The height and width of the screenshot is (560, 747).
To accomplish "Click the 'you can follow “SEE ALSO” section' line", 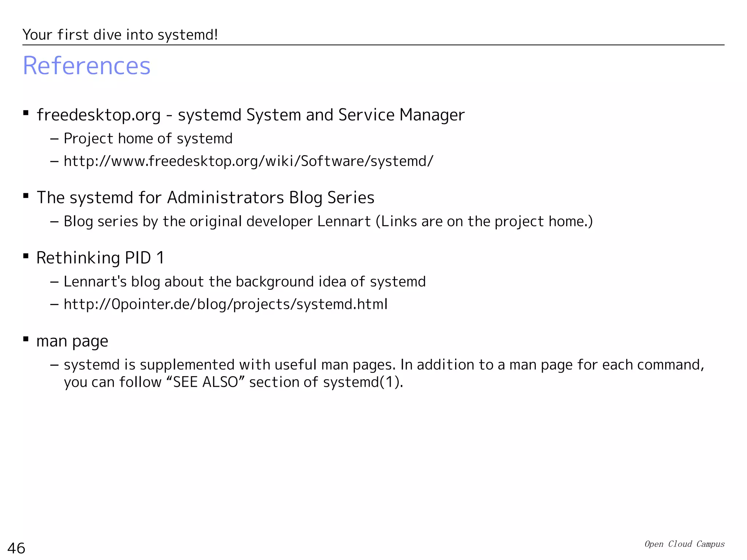I will (x=233, y=382).
